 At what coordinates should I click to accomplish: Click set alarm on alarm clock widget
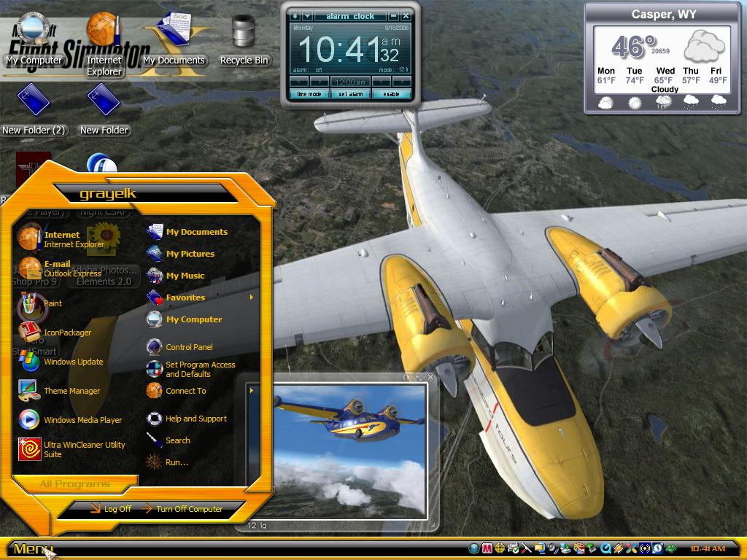pos(351,94)
